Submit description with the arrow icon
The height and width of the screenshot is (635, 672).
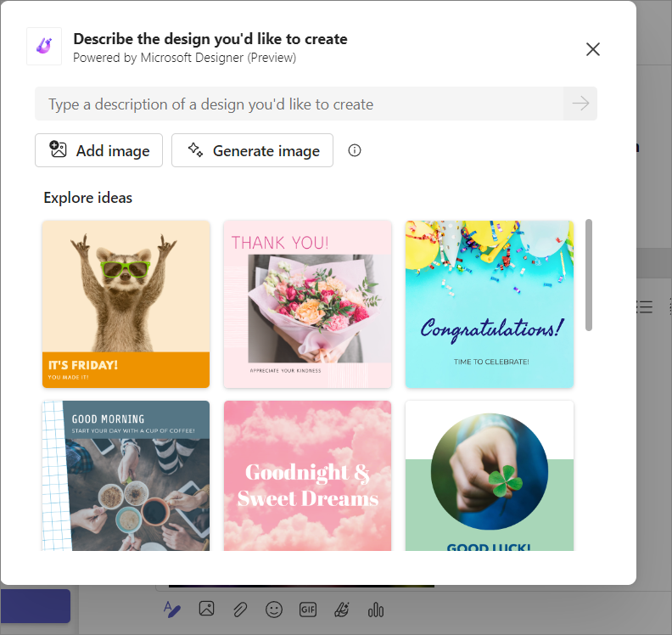[580, 104]
